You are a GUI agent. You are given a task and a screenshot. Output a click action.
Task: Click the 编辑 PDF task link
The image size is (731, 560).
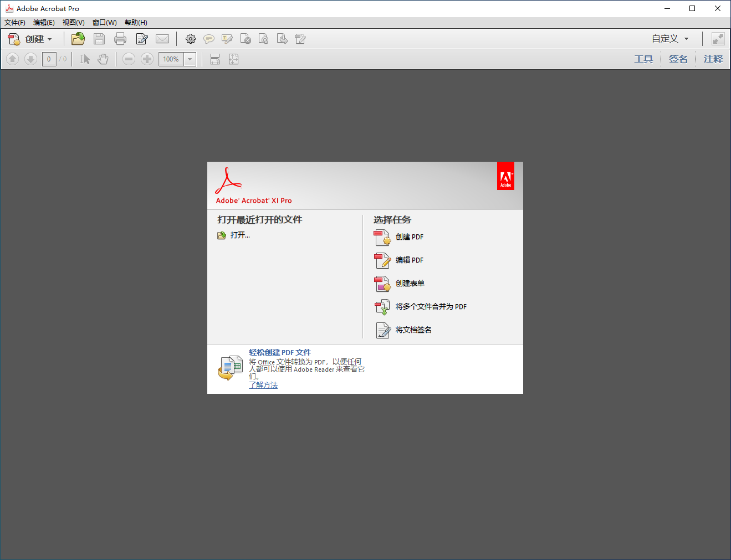[x=410, y=260]
